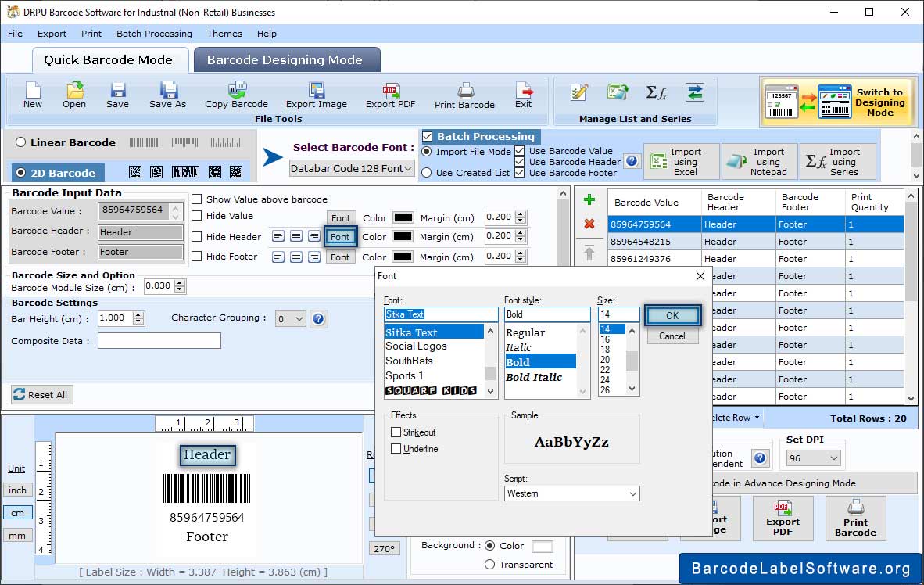924x585 pixels.
Task: Import using Excel
Action: 682,162
